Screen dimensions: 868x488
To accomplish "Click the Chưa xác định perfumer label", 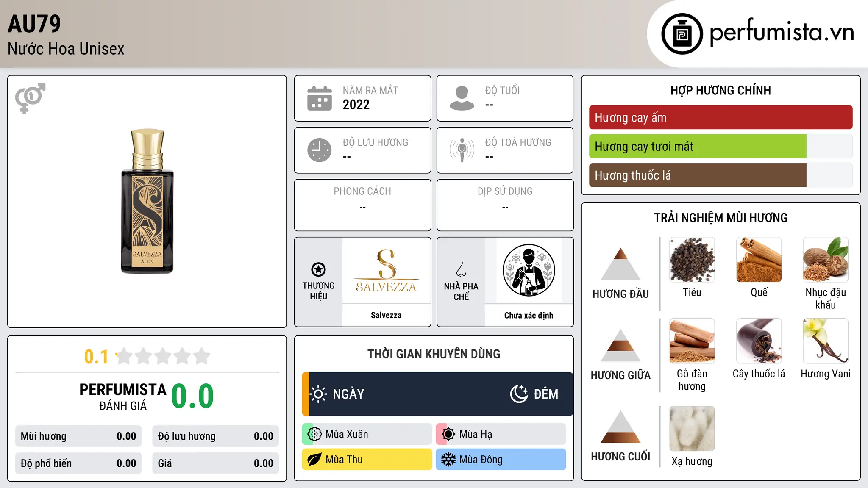I will [x=529, y=315].
